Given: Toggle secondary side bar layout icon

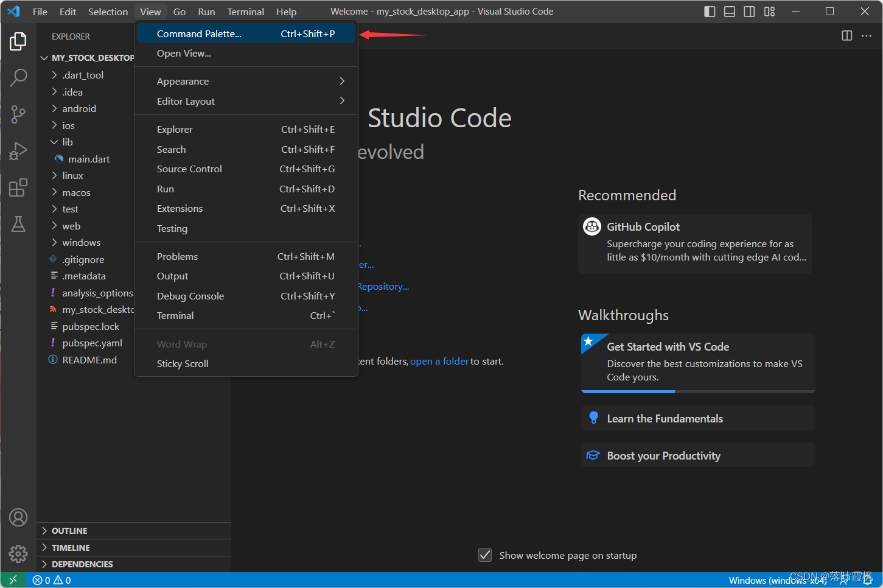Looking at the screenshot, I should 750,12.
